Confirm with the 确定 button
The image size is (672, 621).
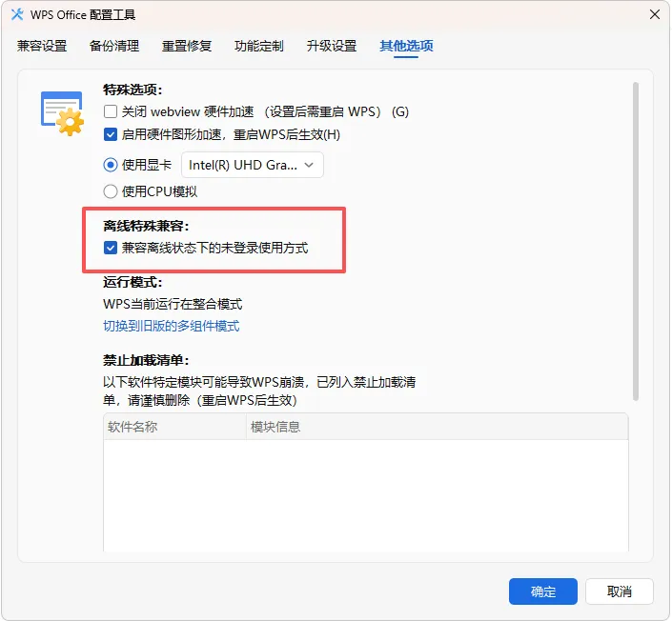tap(543, 591)
